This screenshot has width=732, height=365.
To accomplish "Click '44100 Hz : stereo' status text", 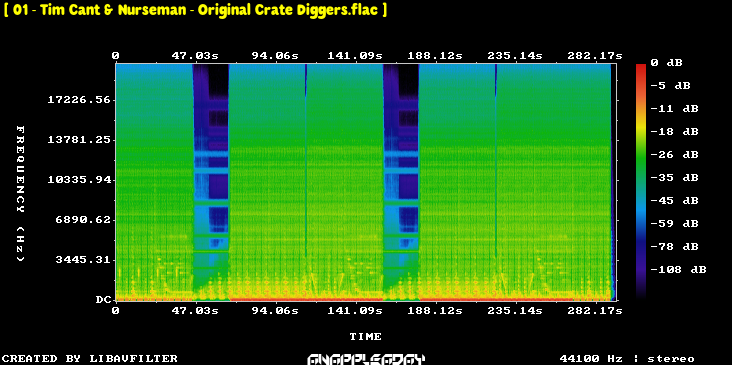I will coord(627,358).
